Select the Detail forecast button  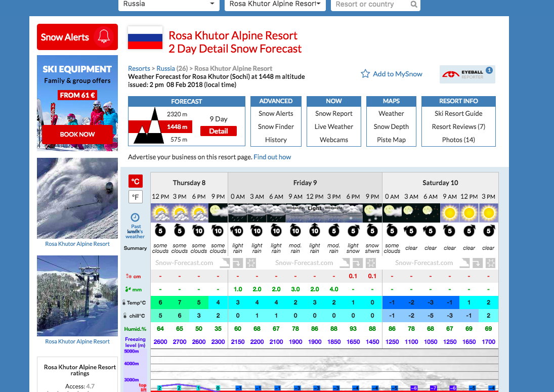(x=219, y=131)
